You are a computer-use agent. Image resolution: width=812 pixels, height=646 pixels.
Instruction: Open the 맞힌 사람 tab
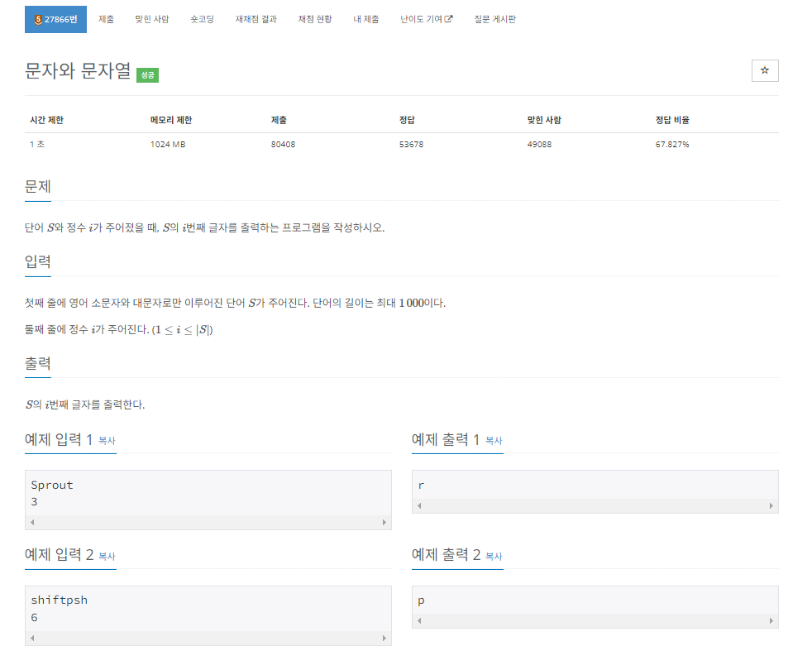[151, 19]
